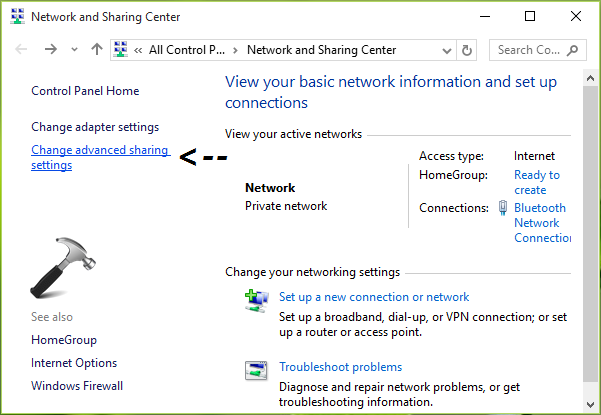Open the recent locations dropdown
This screenshot has height=415, width=601.
coord(73,50)
